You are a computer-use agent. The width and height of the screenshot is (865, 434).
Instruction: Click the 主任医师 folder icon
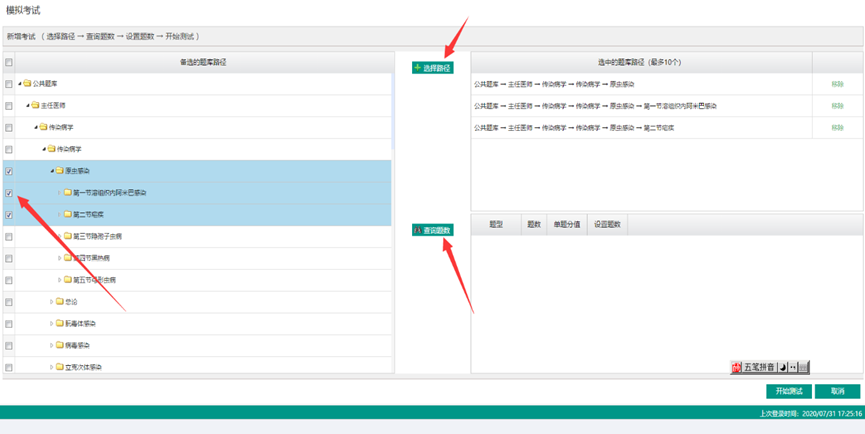36,106
